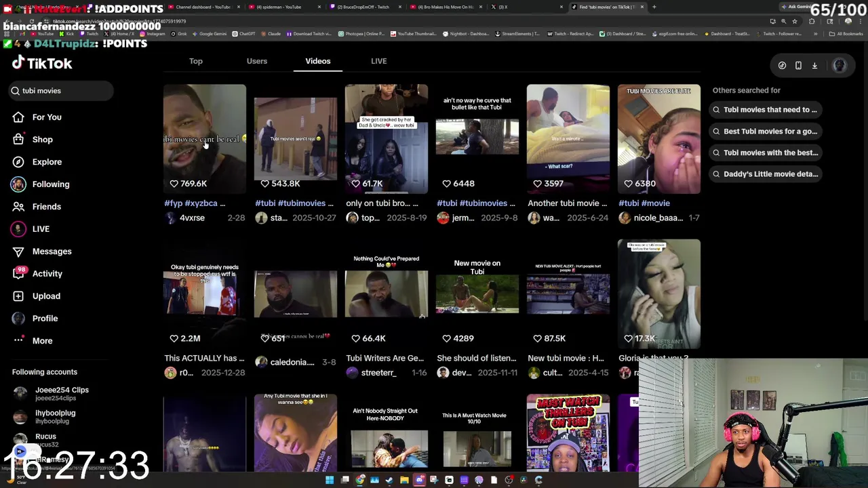Screen dimensions: 868x488
Task: Click the zoom magnifier in address bar
Action: 783,21
